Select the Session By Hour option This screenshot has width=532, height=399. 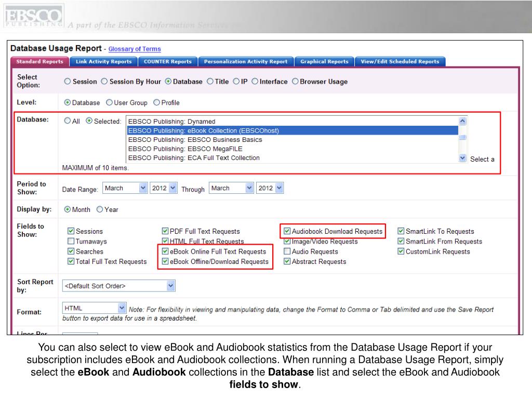(x=104, y=82)
